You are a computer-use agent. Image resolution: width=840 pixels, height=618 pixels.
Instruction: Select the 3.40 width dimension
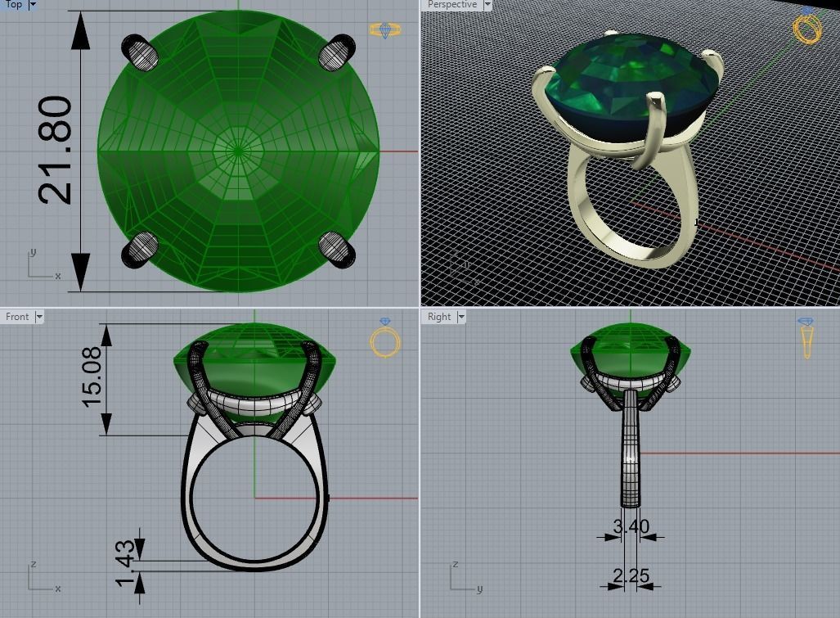[631, 526]
